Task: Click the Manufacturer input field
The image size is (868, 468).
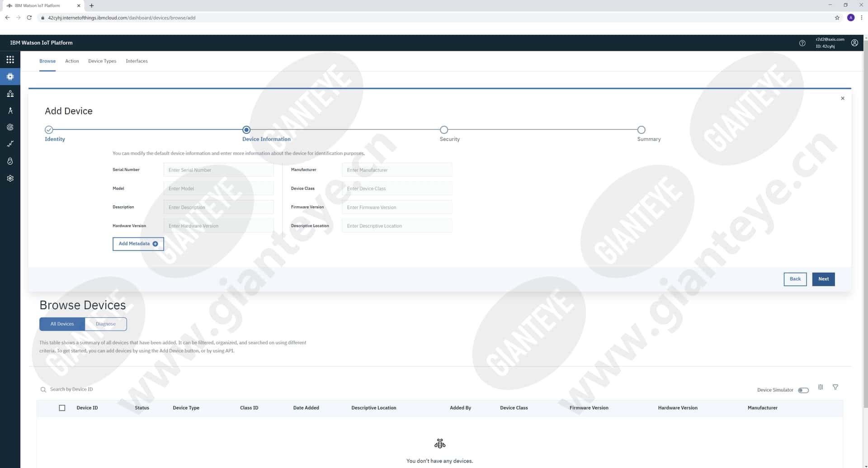Action: tap(397, 170)
